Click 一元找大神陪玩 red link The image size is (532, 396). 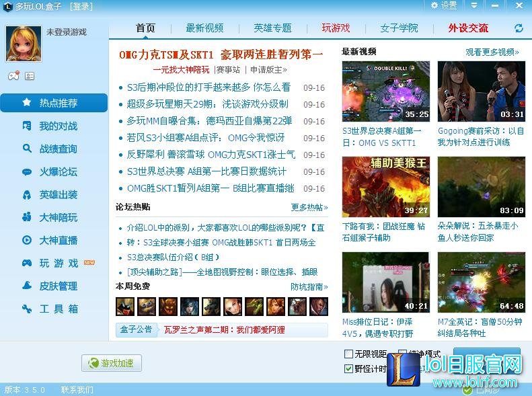tap(181, 70)
